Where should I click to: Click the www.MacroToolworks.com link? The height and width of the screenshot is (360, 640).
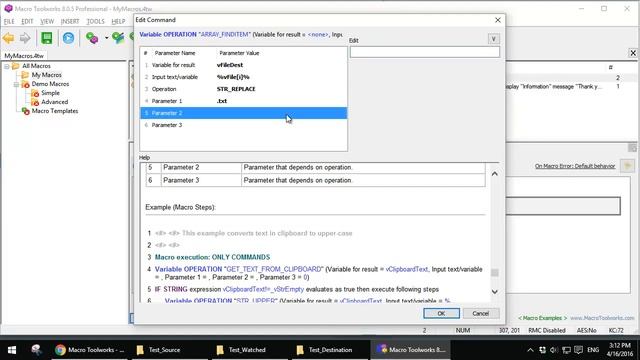[602, 318]
